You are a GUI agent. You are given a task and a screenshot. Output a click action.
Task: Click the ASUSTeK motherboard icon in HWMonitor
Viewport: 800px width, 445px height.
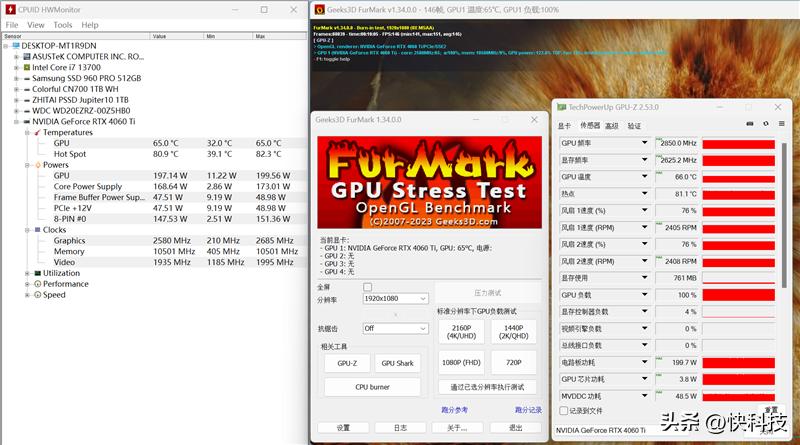[x=27, y=57]
